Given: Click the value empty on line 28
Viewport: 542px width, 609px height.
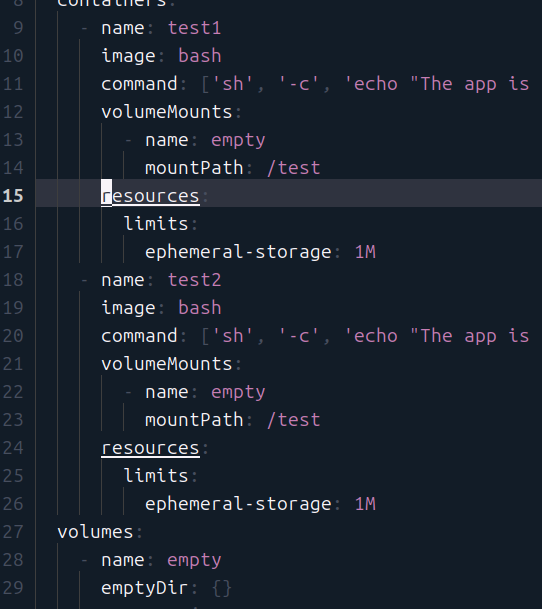Looking at the screenshot, I should coord(194,560).
